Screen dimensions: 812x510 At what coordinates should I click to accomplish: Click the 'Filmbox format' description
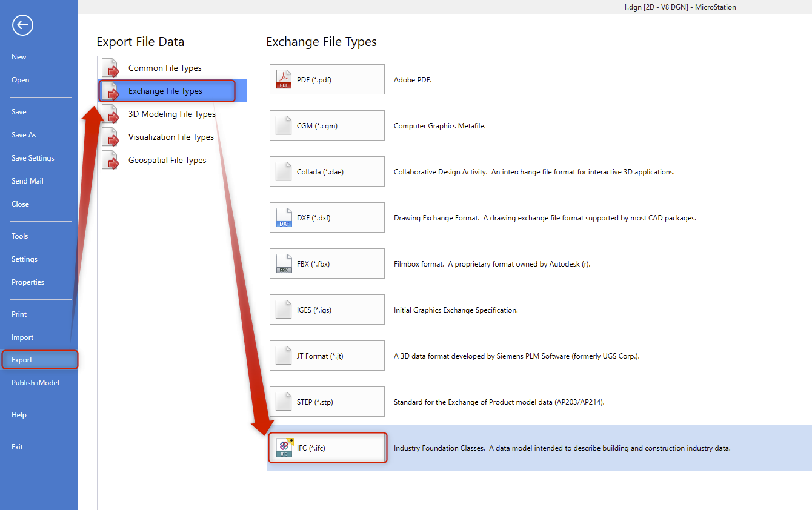[492, 264]
